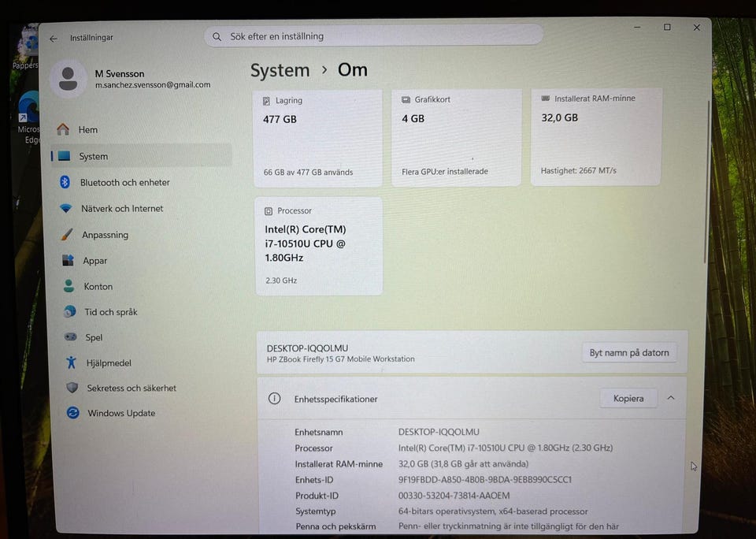Image resolution: width=756 pixels, height=539 pixels.
Task: Click the Kopiera button
Action: [628, 398]
